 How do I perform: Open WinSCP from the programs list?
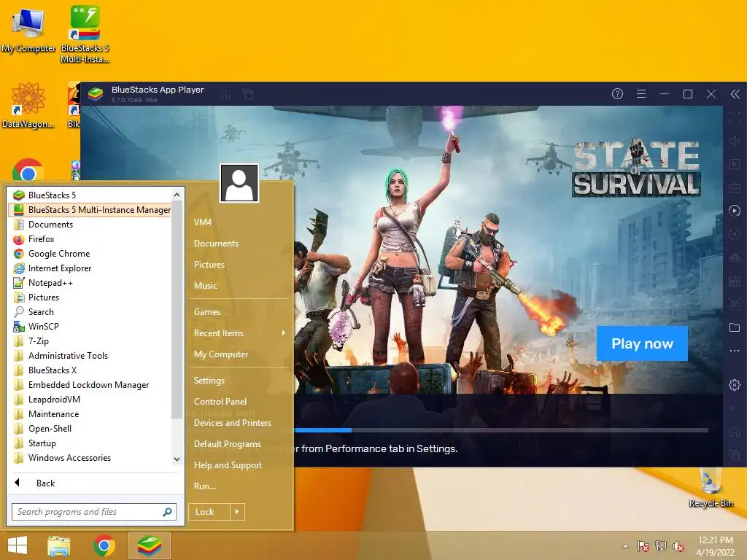(89, 326)
